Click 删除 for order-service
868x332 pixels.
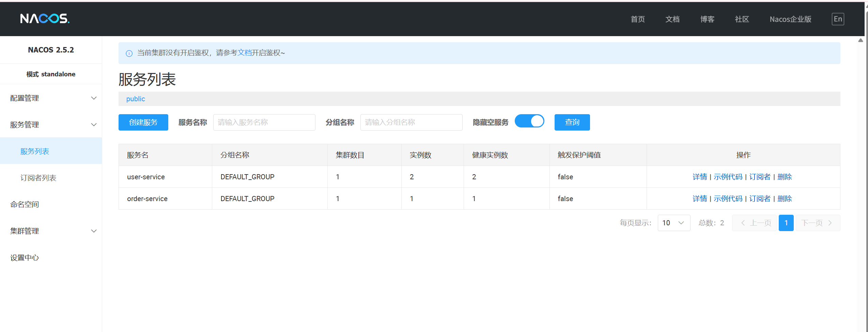click(785, 198)
